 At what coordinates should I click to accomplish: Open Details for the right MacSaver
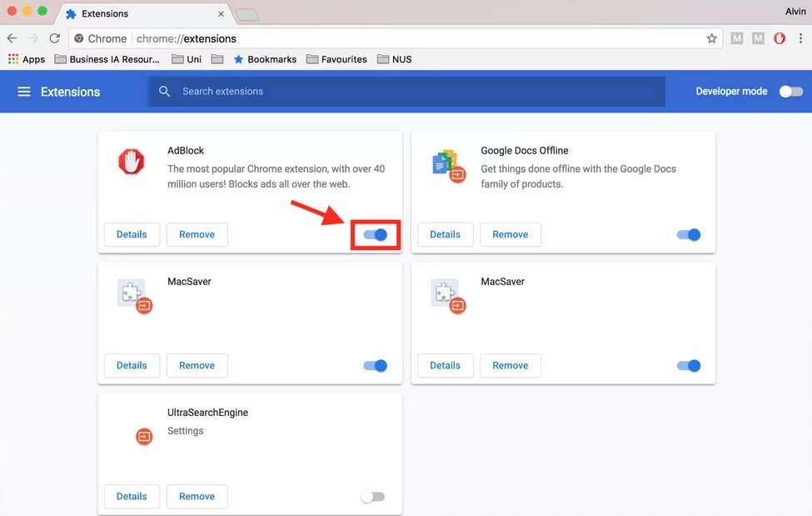[445, 366]
